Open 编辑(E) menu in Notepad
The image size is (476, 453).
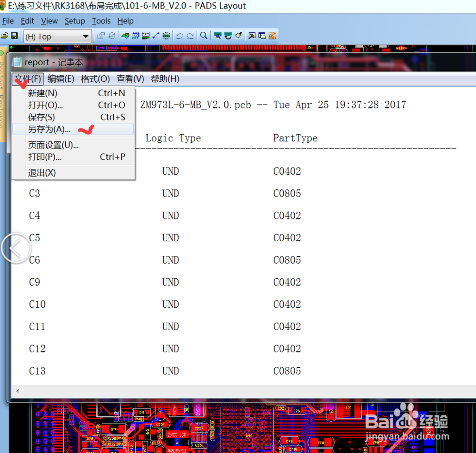(x=61, y=79)
